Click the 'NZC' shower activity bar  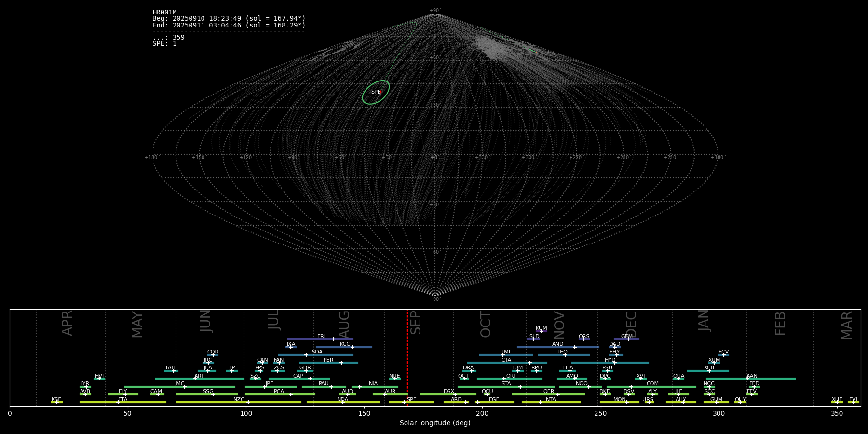point(239,402)
